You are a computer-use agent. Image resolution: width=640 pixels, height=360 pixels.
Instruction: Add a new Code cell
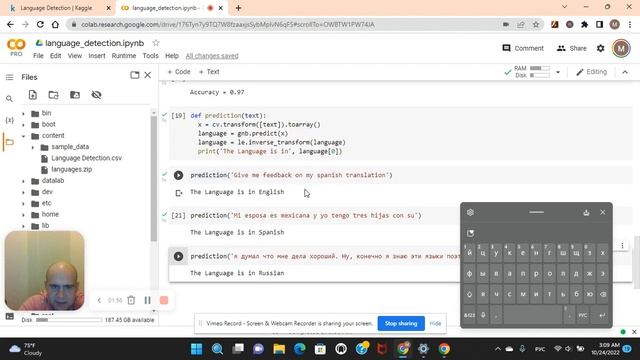click(x=179, y=72)
